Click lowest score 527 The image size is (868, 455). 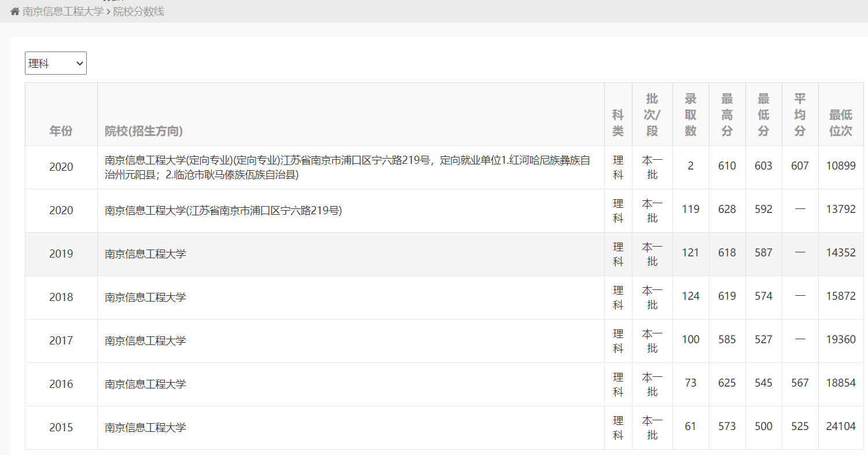coord(763,340)
